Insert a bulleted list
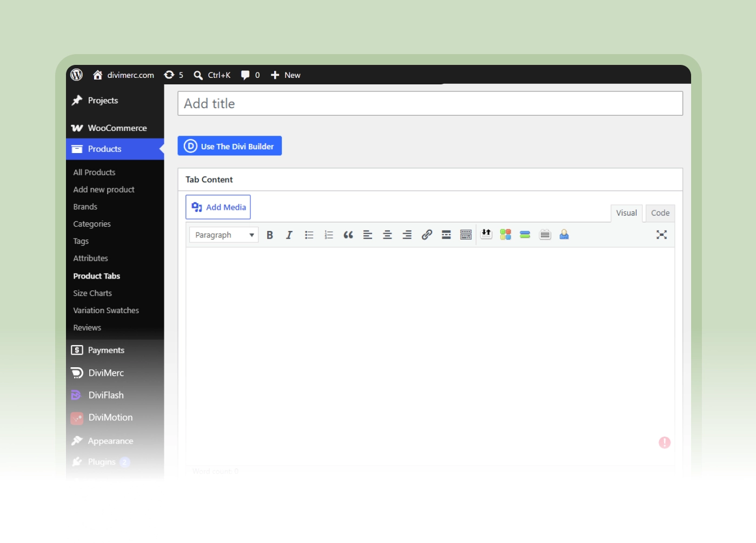 pyautogui.click(x=309, y=235)
